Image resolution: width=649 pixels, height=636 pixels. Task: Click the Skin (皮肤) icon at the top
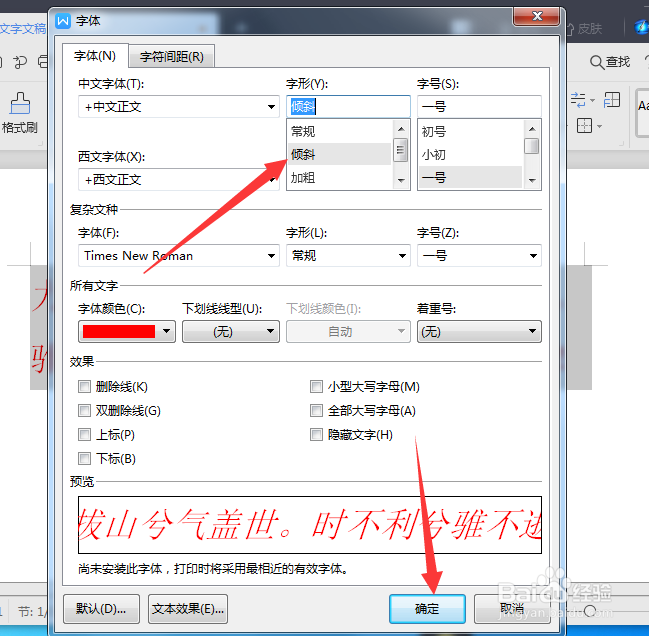[570, 29]
